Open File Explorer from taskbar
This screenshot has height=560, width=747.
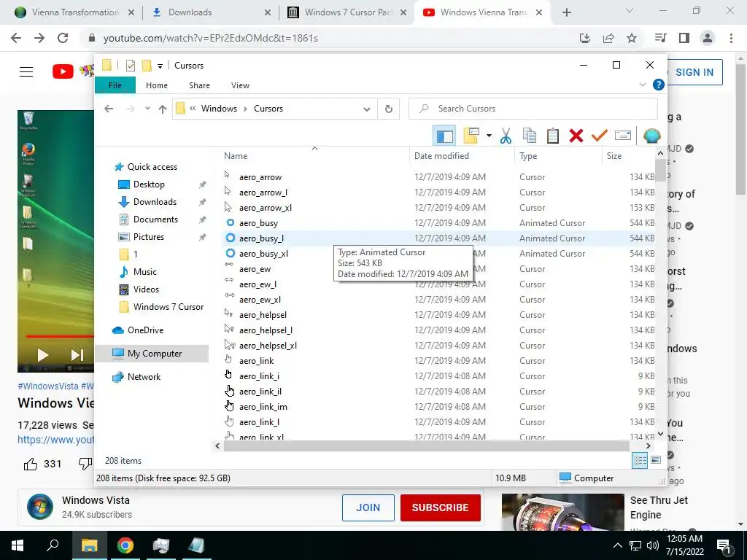tap(89, 545)
